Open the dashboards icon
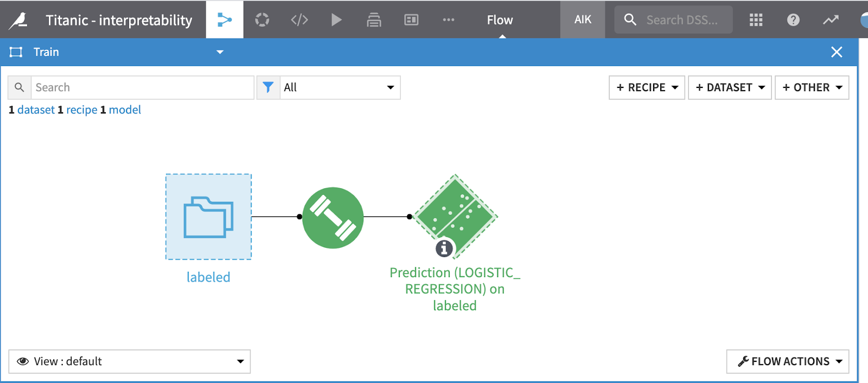The width and height of the screenshot is (868, 383). click(x=411, y=20)
